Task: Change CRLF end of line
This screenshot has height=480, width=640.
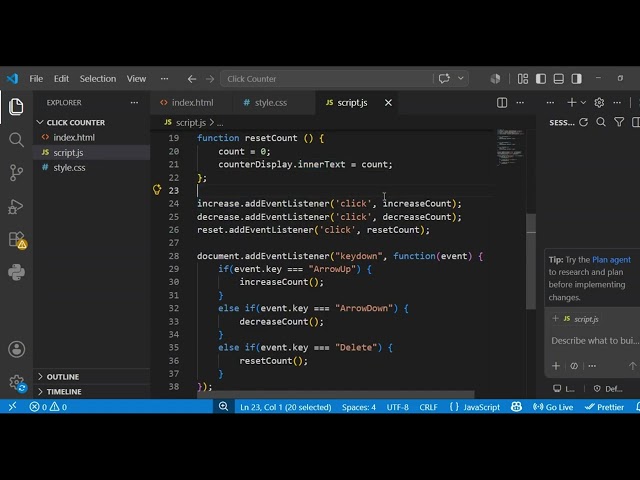Action: tap(428, 407)
